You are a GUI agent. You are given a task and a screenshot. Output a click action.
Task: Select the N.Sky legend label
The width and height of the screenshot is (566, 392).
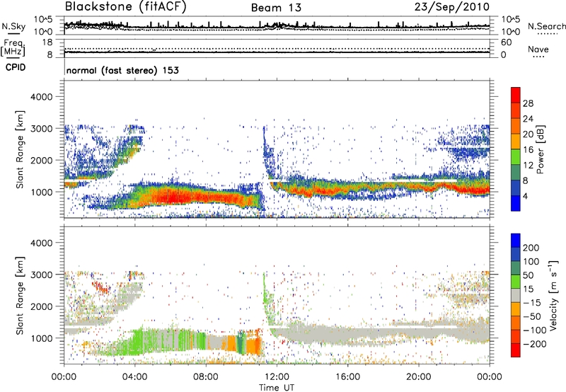[13, 26]
